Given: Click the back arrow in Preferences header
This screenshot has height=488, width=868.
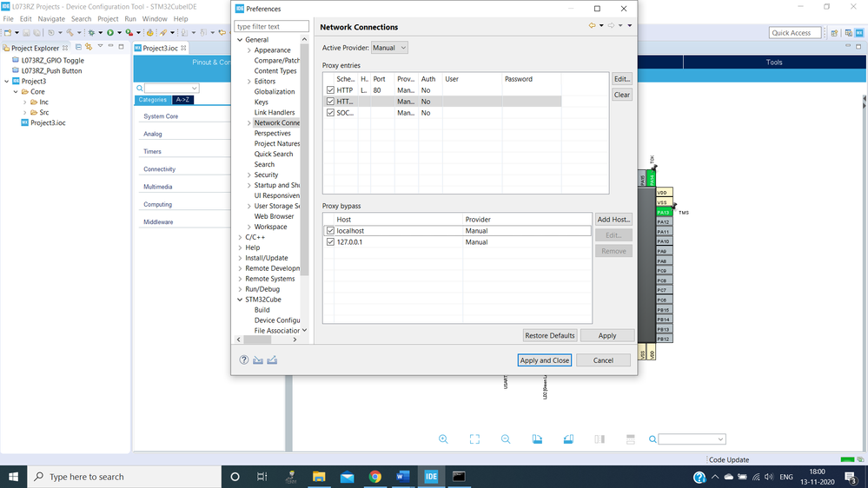Looking at the screenshot, I should (x=593, y=26).
